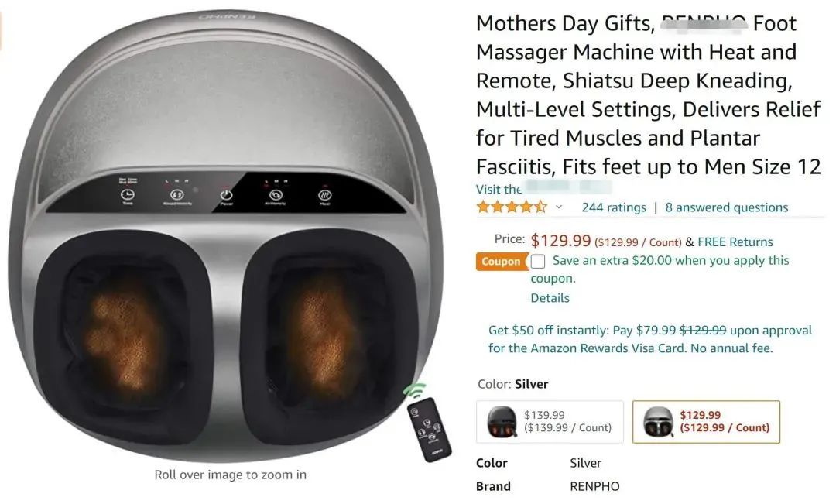
Task: Click the timer icon on massager panel
Action: click(128, 194)
